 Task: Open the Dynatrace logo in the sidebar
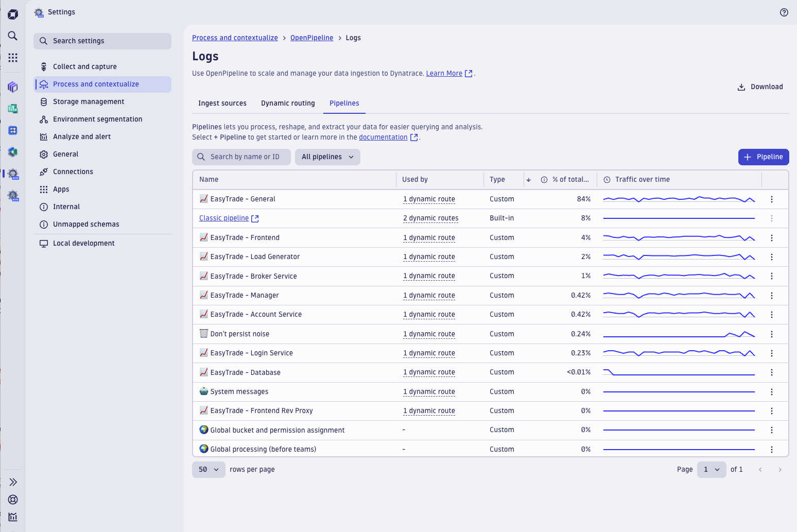[12, 14]
